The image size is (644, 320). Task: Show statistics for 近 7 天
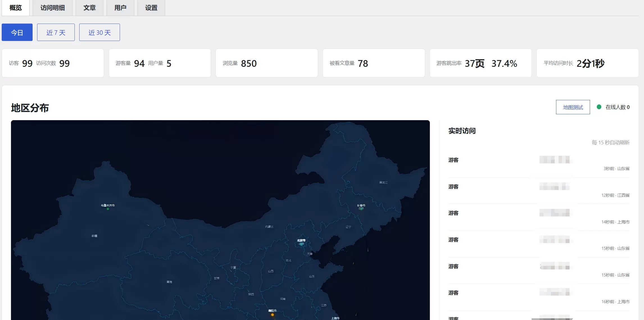pos(56,32)
